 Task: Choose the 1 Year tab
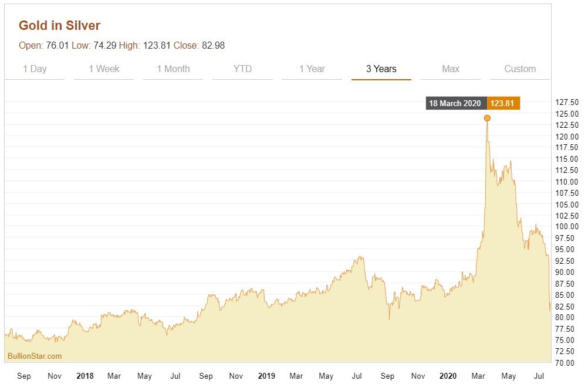coord(312,69)
